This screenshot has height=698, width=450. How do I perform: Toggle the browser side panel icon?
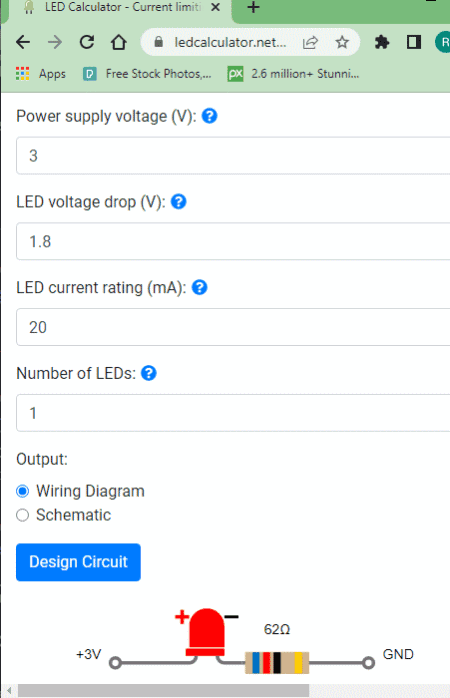point(414,42)
